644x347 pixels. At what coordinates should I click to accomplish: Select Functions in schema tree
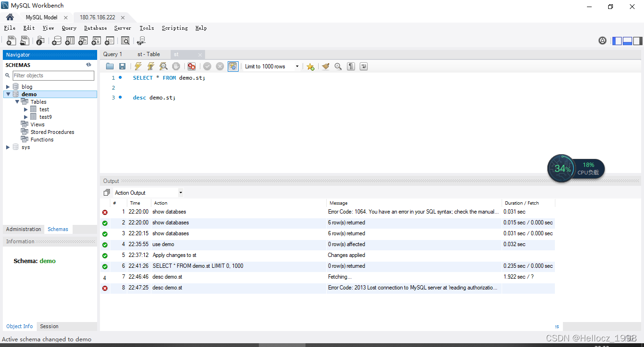tap(42, 140)
